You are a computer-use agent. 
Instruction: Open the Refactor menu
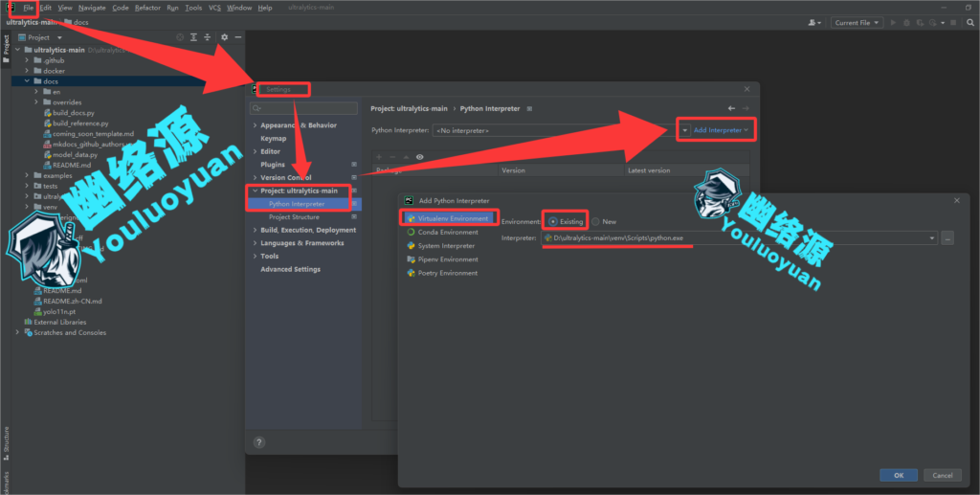(147, 8)
